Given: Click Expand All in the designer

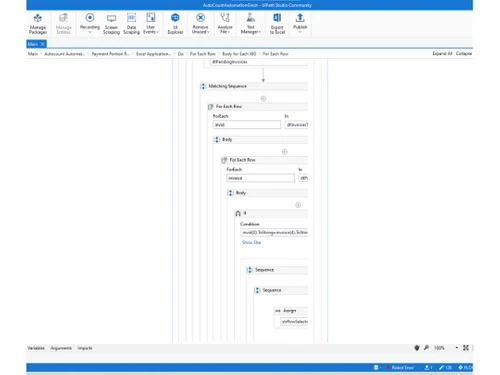Looking at the screenshot, I should 442,53.
